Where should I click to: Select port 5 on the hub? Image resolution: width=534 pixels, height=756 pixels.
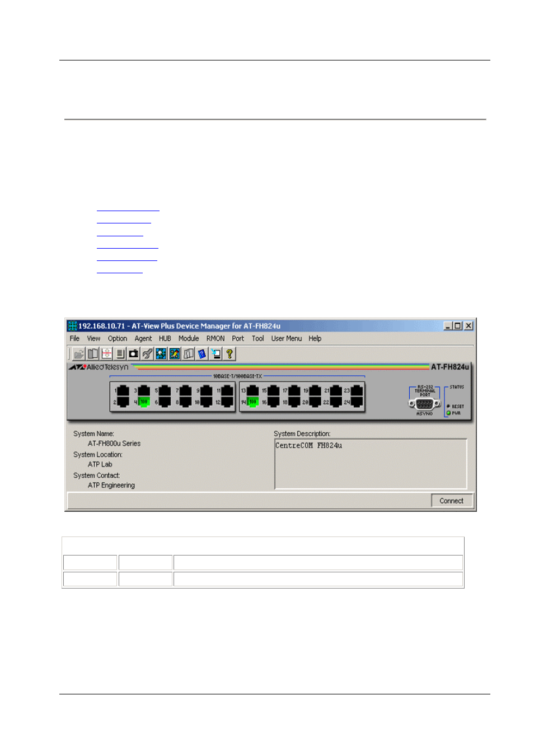165,390
